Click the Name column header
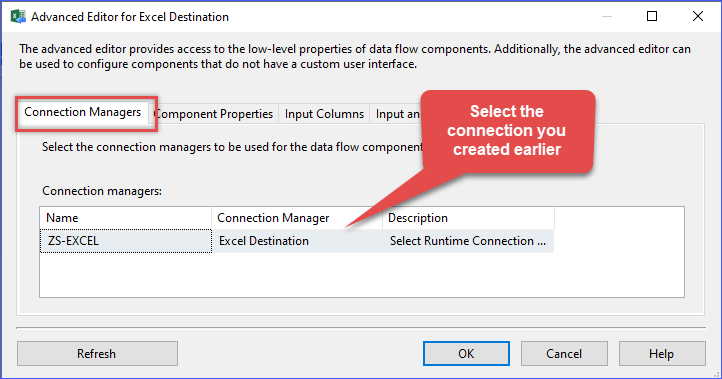The width and height of the screenshot is (722, 379). 126,218
